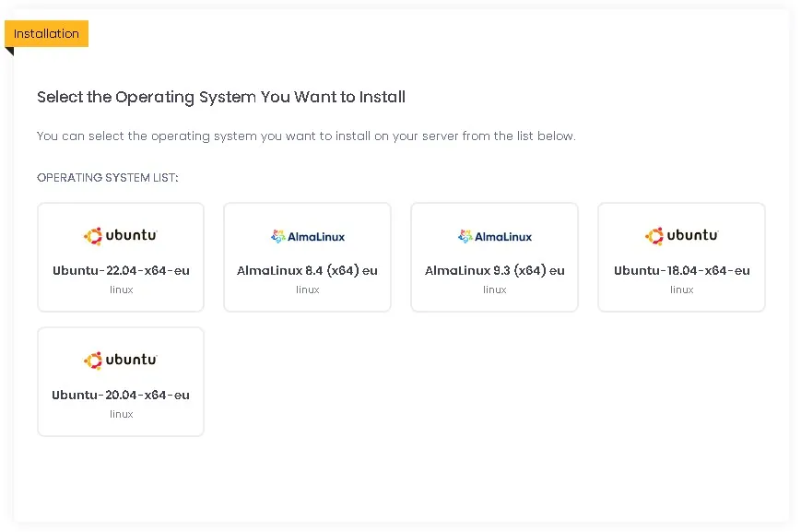The width and height of the screenshot is (801, 532).
Task: Click the folded black corner beneath the Installation ribbon
Action: (9, 51)
